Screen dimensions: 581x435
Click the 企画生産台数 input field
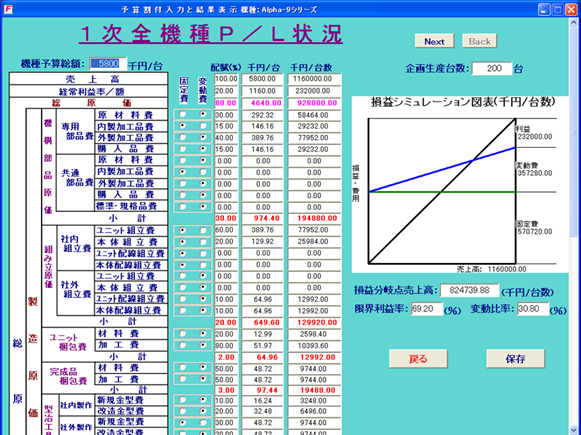[x=492, y=69]
